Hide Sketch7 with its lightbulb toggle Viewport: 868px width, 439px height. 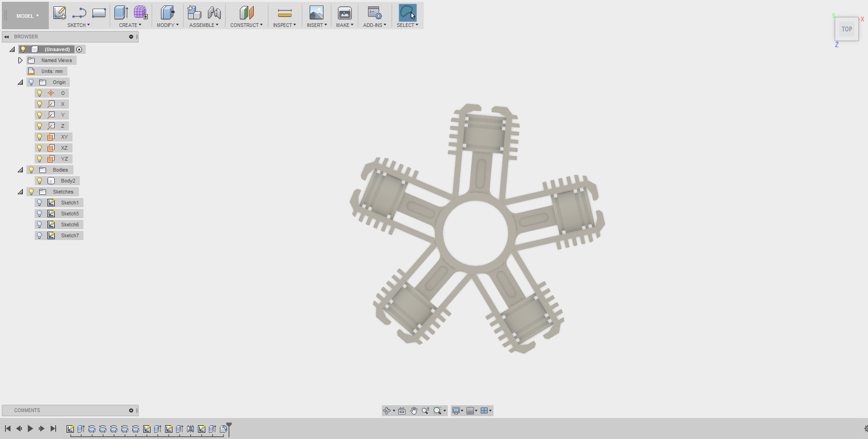[x=39, y=235]
